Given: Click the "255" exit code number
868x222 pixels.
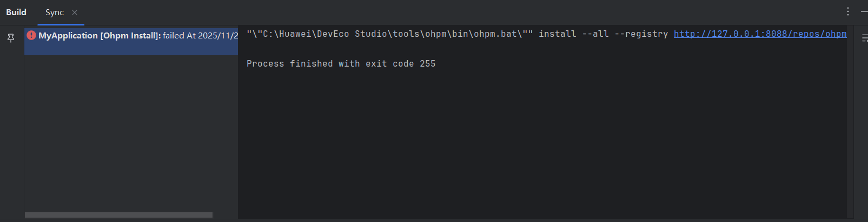Looking at the screenshot, I should click(x=427, y=64).
